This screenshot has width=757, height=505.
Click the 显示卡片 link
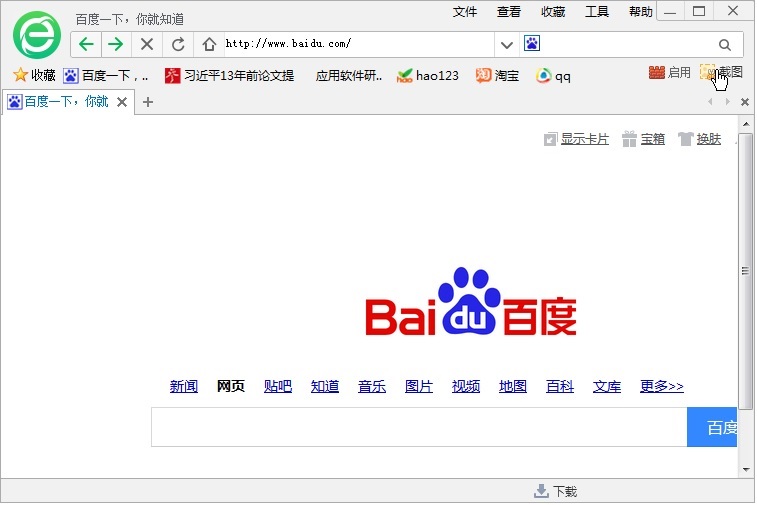[x=576, y=140]
